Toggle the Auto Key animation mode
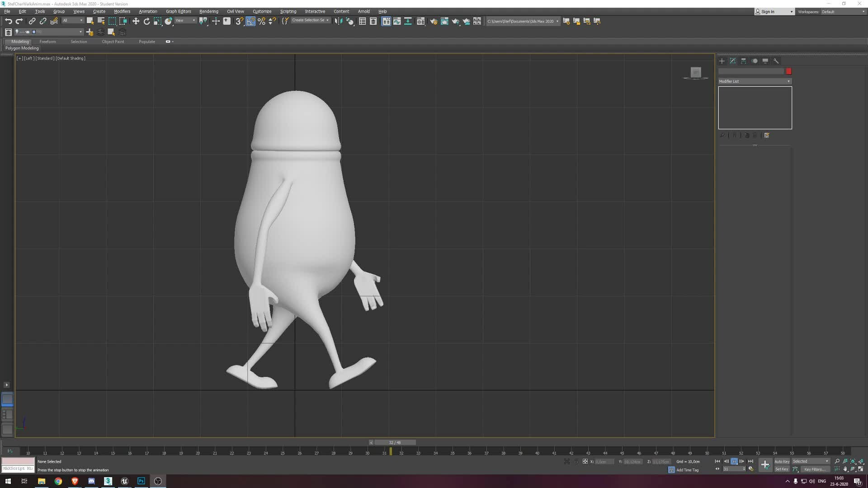 point(782,461)
